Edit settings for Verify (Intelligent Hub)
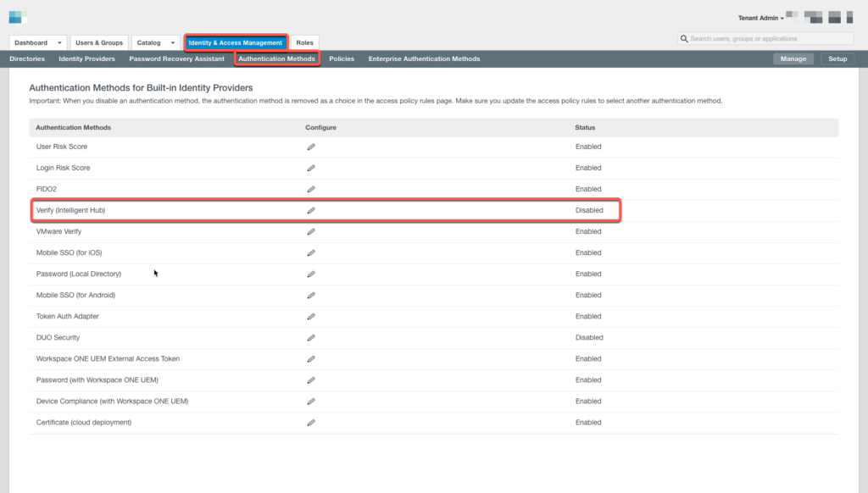 click(x=311, y=210)
